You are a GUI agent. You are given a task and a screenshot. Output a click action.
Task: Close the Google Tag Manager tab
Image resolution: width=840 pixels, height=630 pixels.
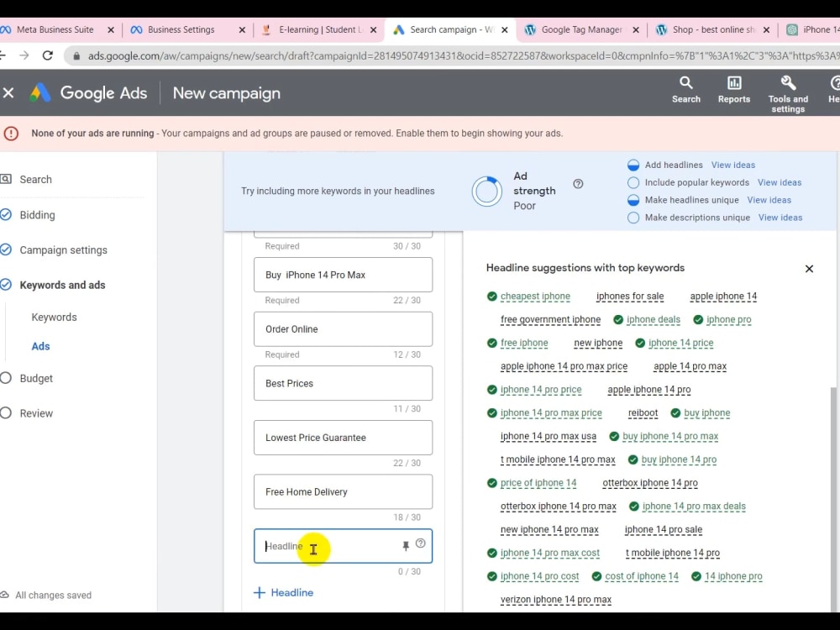coord(636,30)
